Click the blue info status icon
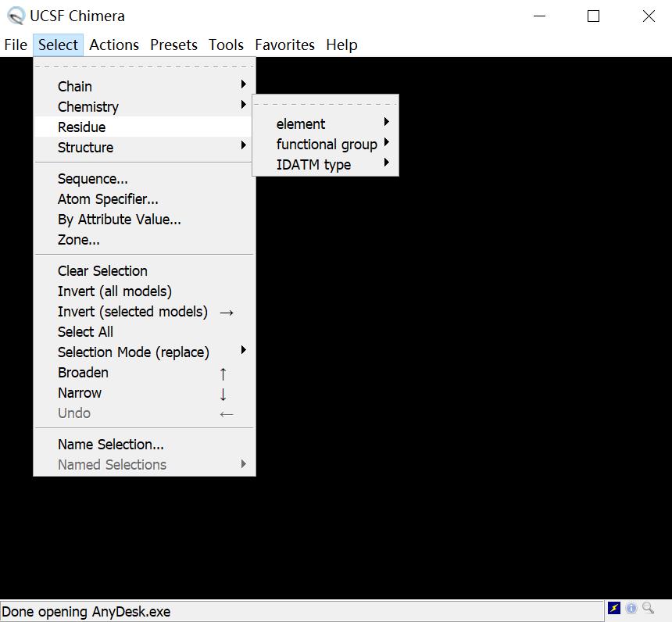This screenshot has width=672, height=622. click(631, 608)
